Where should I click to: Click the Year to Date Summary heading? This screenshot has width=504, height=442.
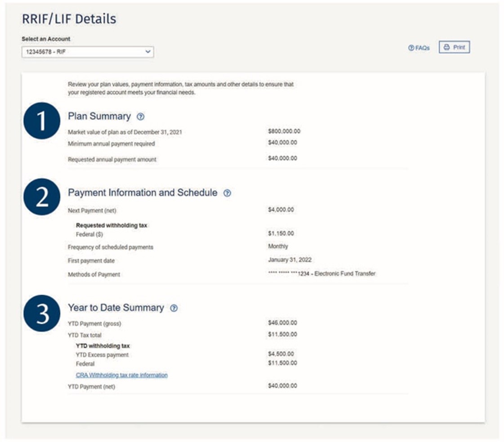116,308
